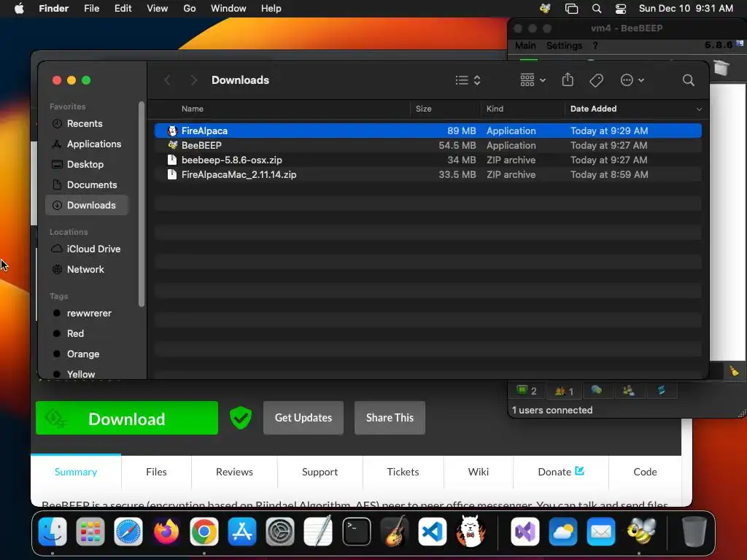Go back in Finder navigation

(x=167, y=80)
